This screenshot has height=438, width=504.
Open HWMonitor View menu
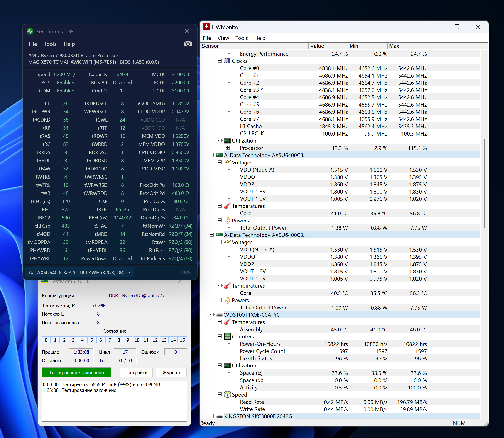click(223, 38)
